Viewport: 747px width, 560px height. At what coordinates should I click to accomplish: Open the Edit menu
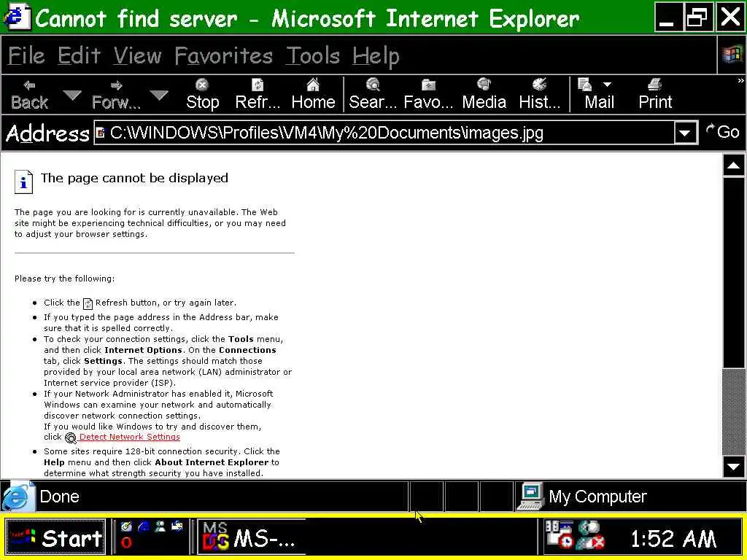click(x=79, y=56)
